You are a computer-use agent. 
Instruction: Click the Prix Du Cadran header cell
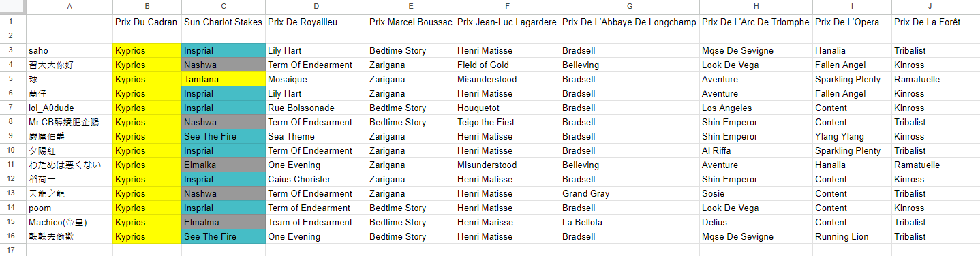click(x=147, y=22)
